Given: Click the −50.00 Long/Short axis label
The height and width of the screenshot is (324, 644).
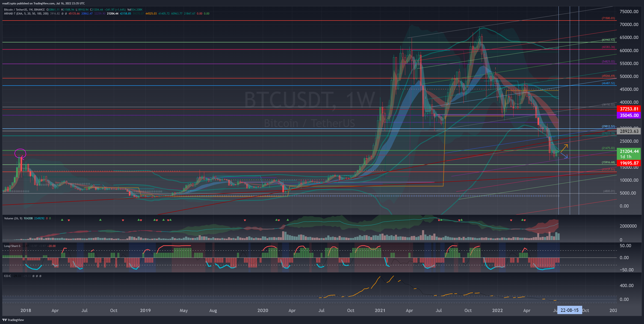Looking at the screenshot, I should (x=626, y=270).
